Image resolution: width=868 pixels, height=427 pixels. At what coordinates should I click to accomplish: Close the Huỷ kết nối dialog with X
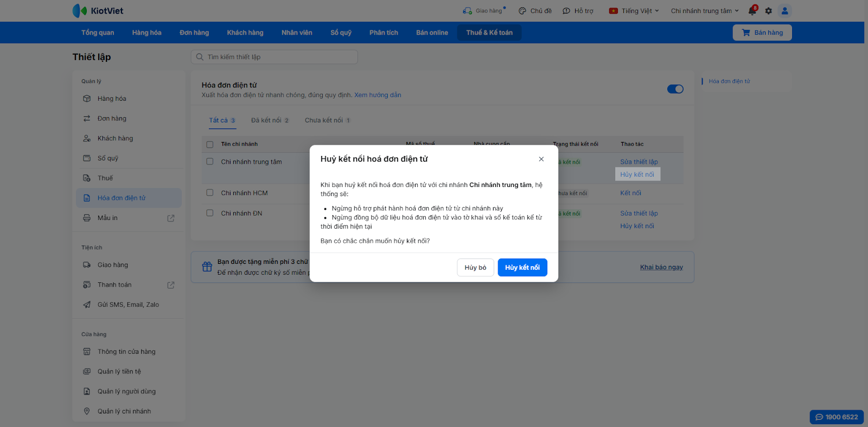[x=541, y=159]
